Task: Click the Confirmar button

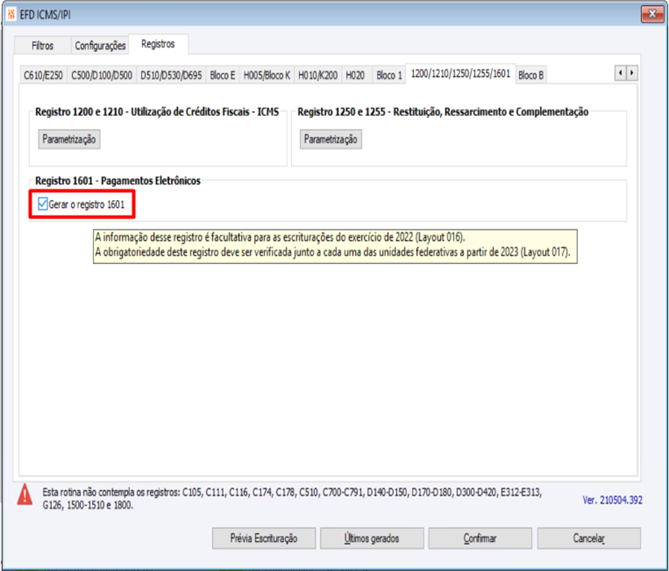Action: pos(480,538)
